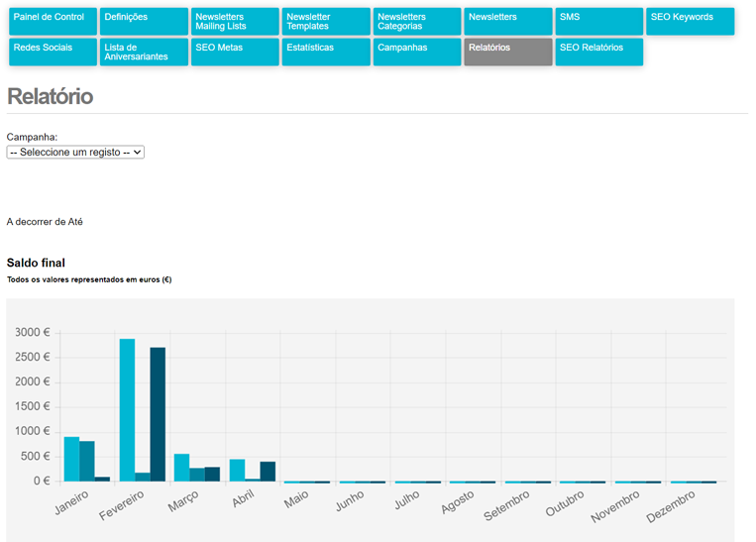Click the Março light blue bar

pos(181,468)
